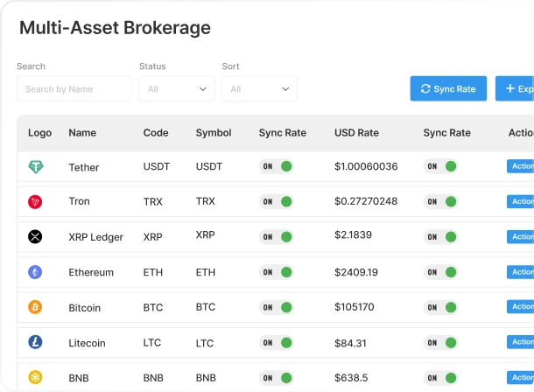
Task: Click the name cell "Tether"
Action: coord(84,167)
